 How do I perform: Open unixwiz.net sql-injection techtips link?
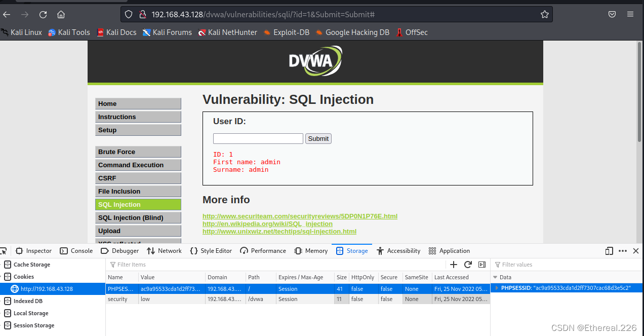[279, 231]
